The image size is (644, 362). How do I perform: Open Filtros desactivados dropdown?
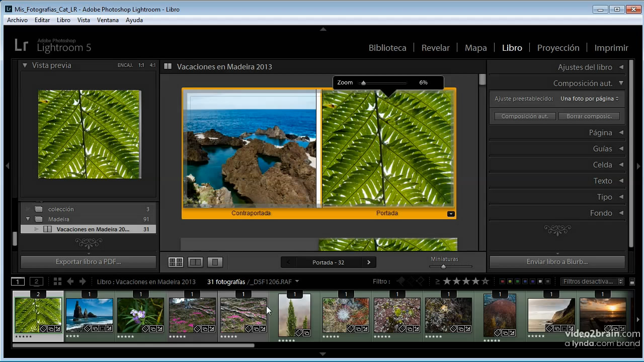coord(593,282)
